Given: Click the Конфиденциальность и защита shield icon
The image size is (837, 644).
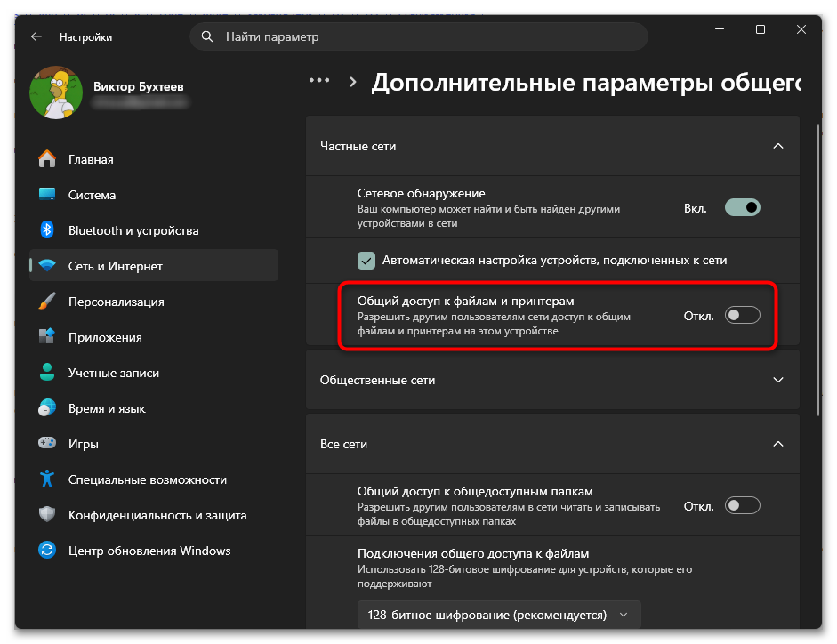Looking at the screenshot, I should pyautogui.click(x=47, y=515).
